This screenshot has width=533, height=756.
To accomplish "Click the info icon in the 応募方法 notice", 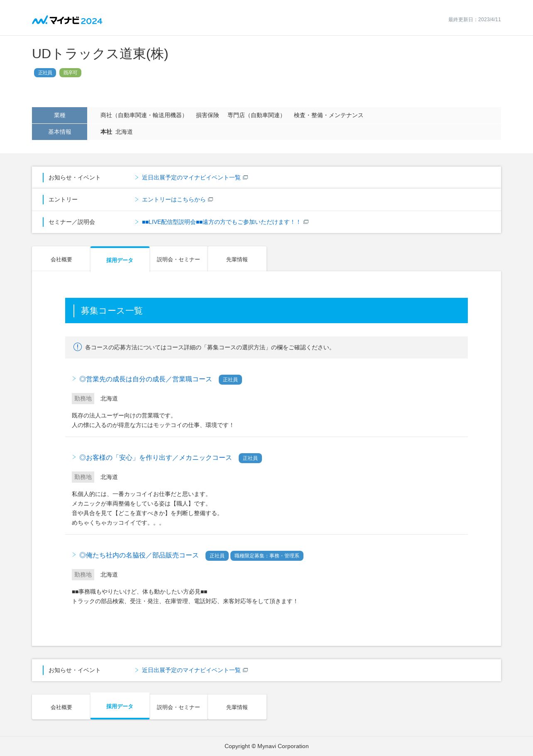I will pyautogui.click(x=78, y=347).
